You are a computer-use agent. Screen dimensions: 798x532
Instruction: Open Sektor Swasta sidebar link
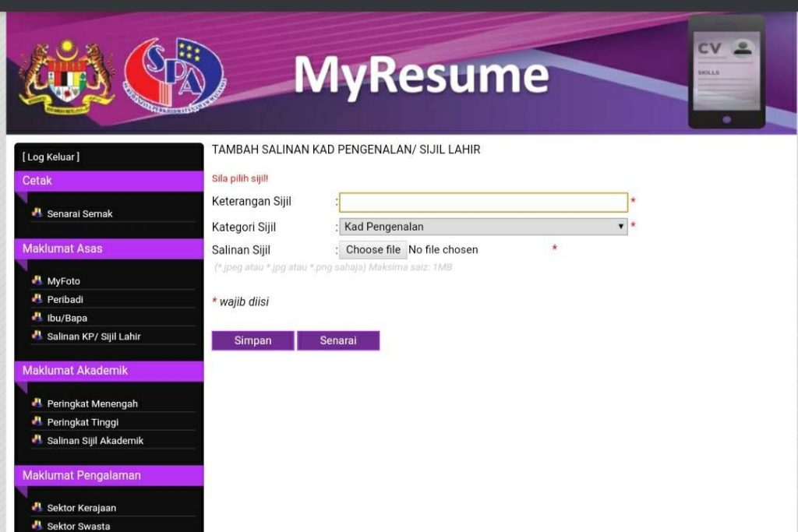[79, 526]
